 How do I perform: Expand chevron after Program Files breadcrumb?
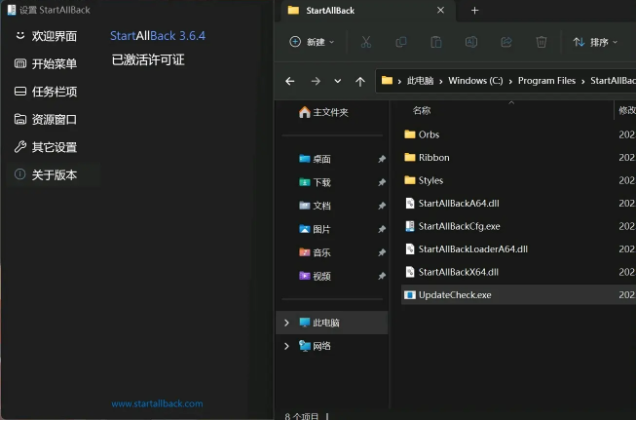click(x=583, y=81)
